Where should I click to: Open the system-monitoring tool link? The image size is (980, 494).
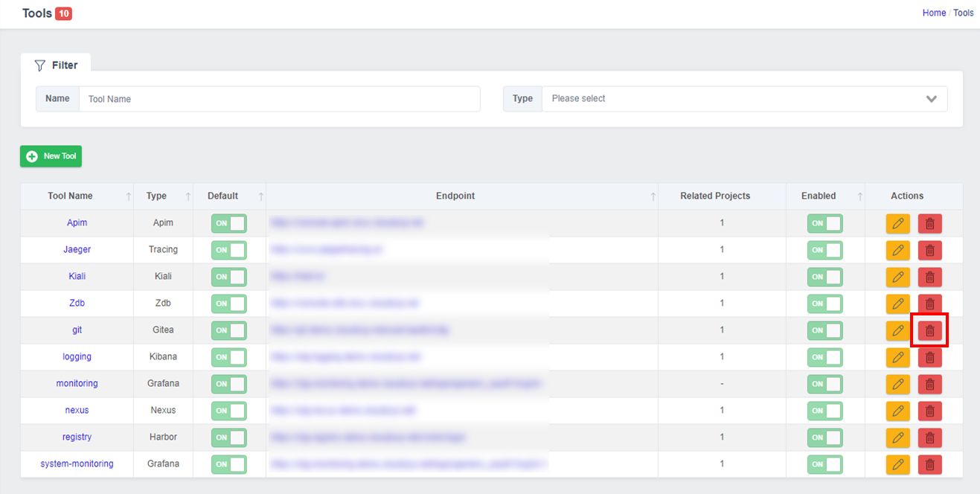(x=77, y=464)
